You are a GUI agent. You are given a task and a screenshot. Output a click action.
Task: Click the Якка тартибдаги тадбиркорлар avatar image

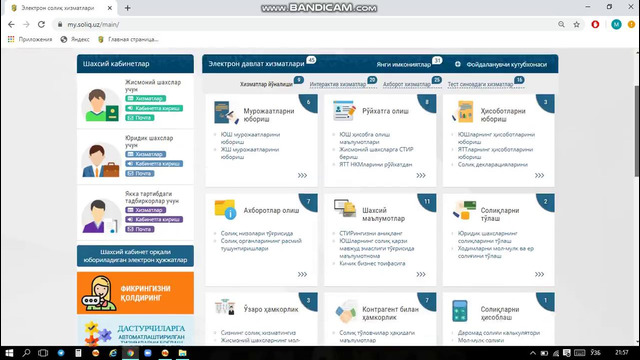coord(100,216)
